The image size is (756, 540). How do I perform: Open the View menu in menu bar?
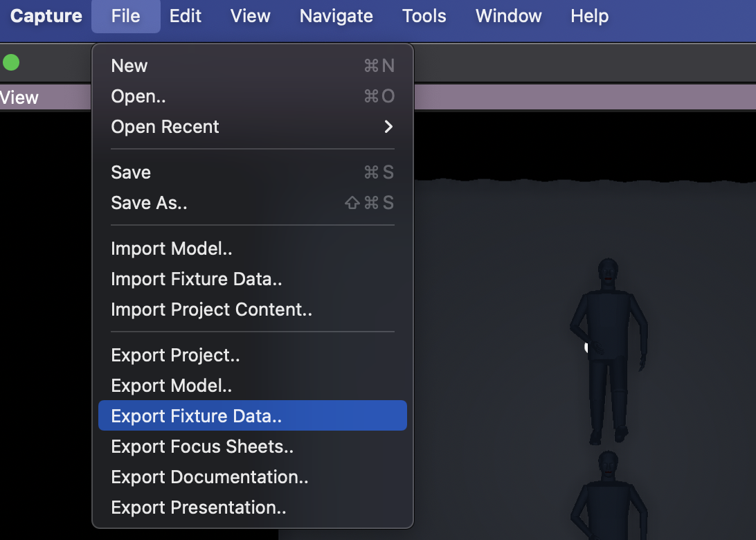[250, 17]
